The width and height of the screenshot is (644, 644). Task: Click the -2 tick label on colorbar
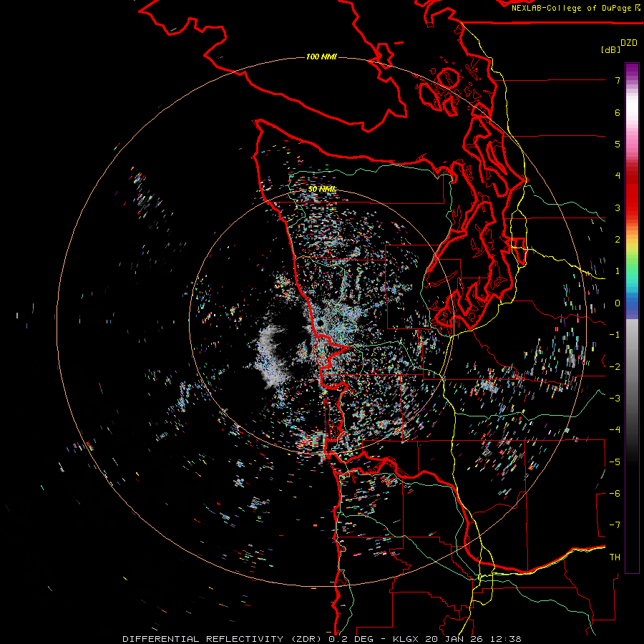click(615, 366)
